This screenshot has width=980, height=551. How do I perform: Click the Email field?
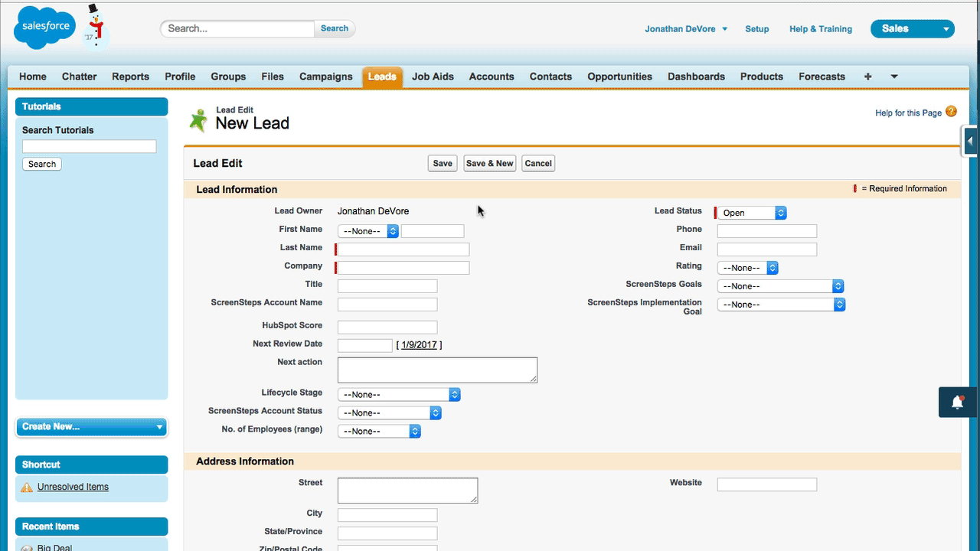(767, 249)
